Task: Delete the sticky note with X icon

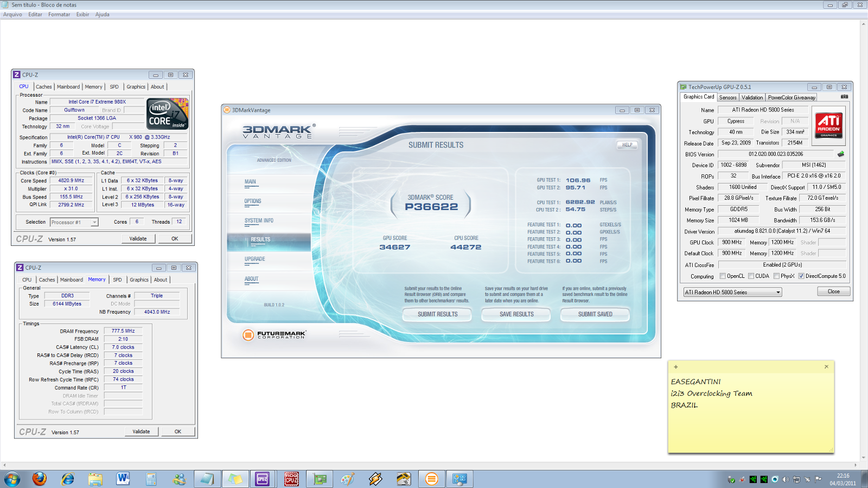Action: (826, 367)
